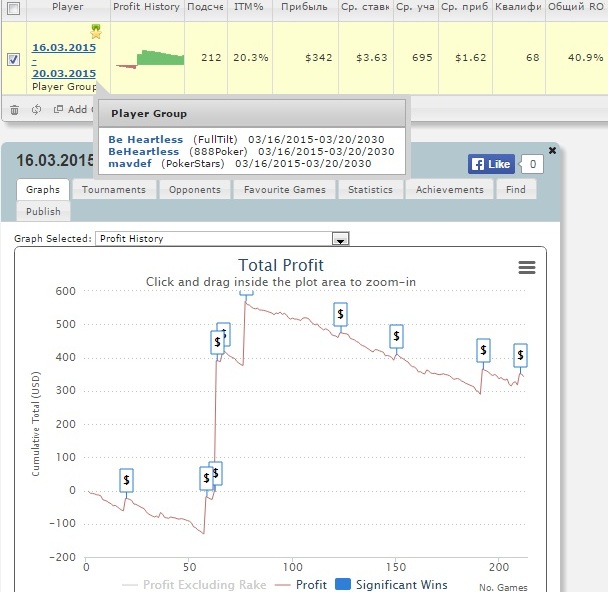Click the Facebook Like button
The image size is (608, 592).
491,164
